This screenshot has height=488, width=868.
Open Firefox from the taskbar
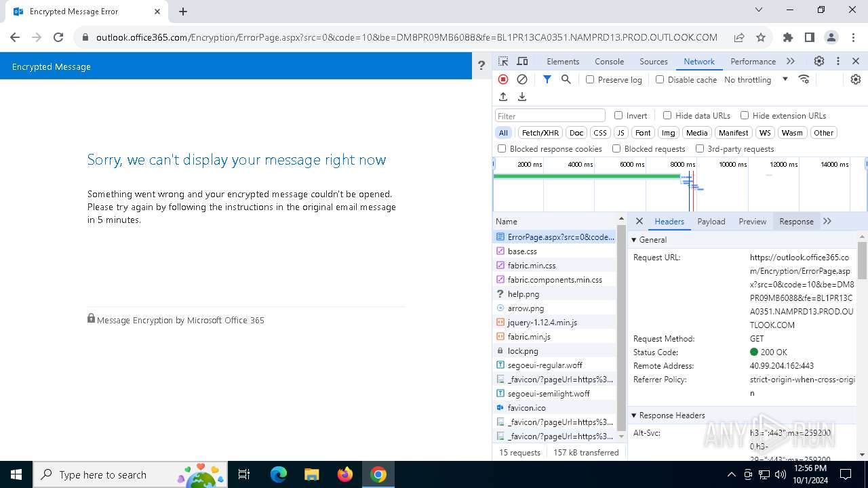coord(345,474)
